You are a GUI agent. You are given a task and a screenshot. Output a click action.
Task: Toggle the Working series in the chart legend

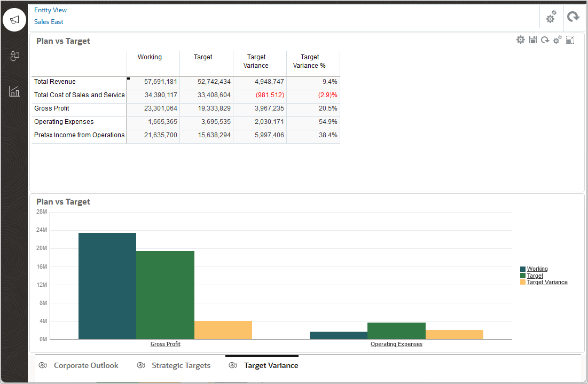coord(537,269)
